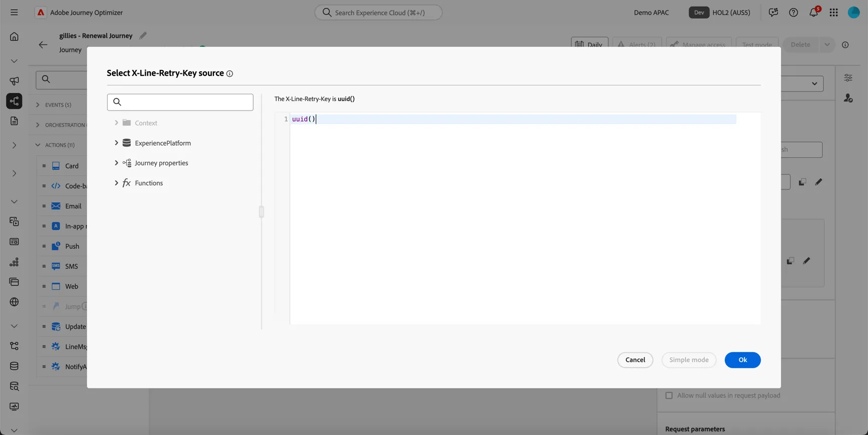Focus the source search field in dialog

pyautogui.click(x=180, y=102)
